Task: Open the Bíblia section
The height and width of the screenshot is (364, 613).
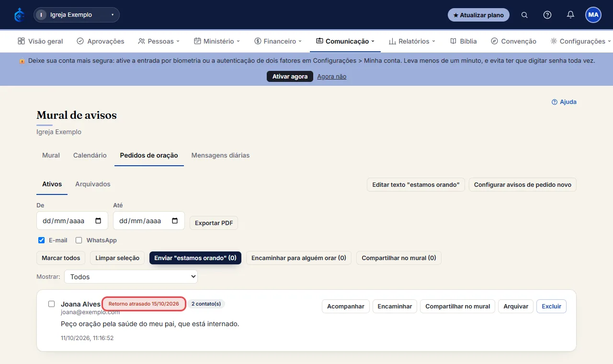Action: pyautogui.click(x=464, y=41)
